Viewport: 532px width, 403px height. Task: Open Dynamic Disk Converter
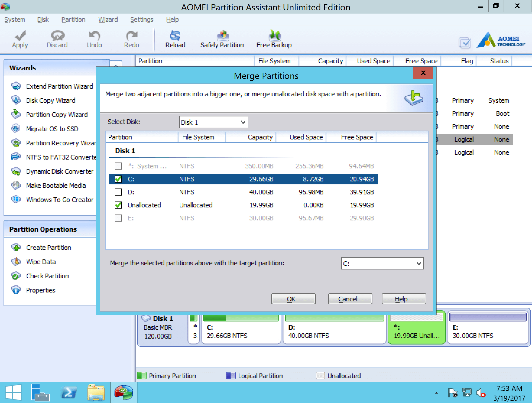[52, 171]
